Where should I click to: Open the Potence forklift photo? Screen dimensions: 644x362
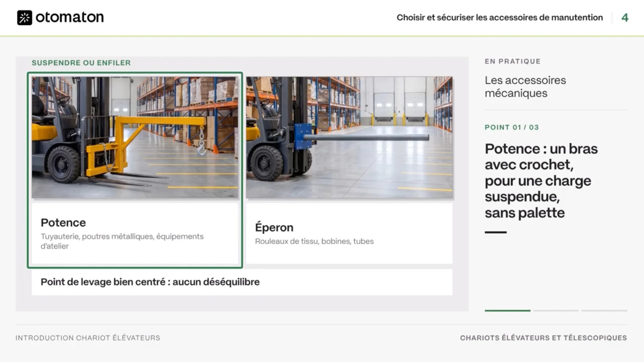tap(135, 137)
